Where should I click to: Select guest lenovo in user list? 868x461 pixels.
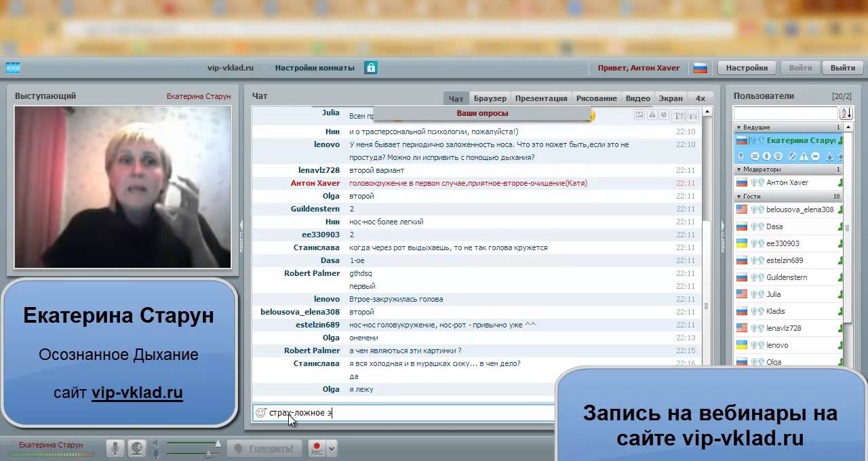coord(789,345)
